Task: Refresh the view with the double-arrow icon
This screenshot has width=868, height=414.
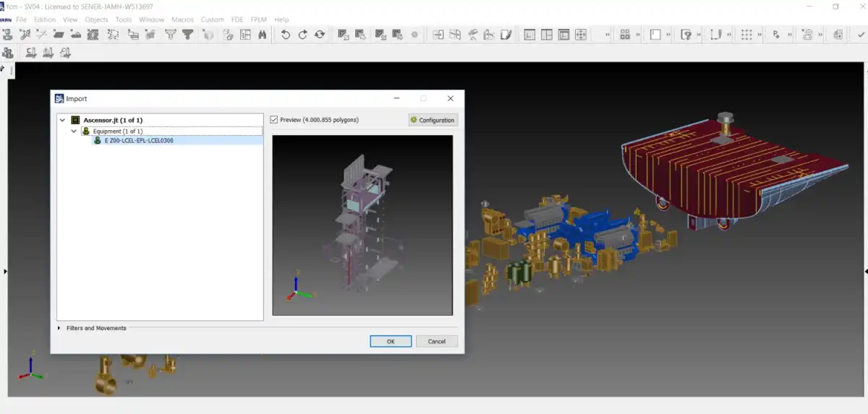Action: click(320, 35)
